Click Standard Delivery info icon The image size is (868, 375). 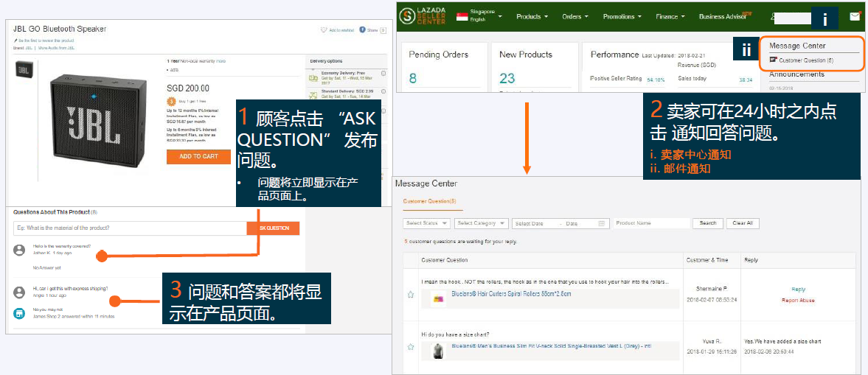click(x=383, y=91)
